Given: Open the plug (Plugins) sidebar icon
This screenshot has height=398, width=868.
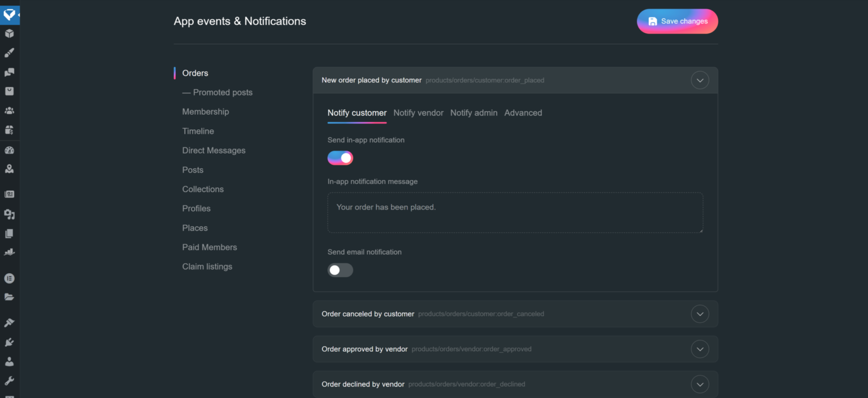Looking at the screenshot, I should [x=9, y=342].
